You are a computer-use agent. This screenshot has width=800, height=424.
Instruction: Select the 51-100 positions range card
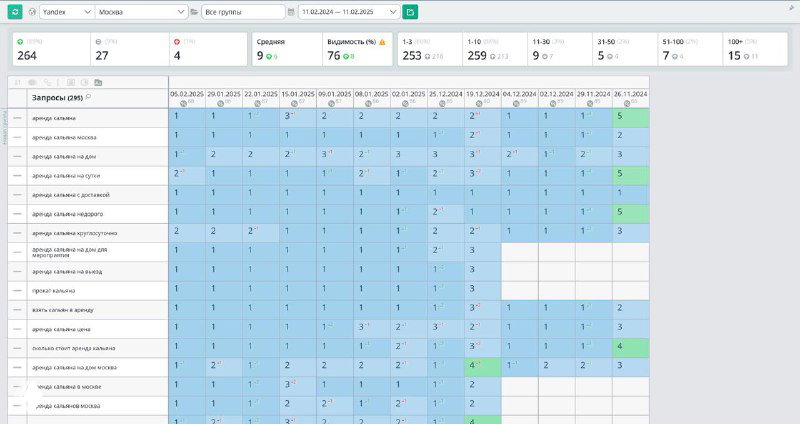691,49
